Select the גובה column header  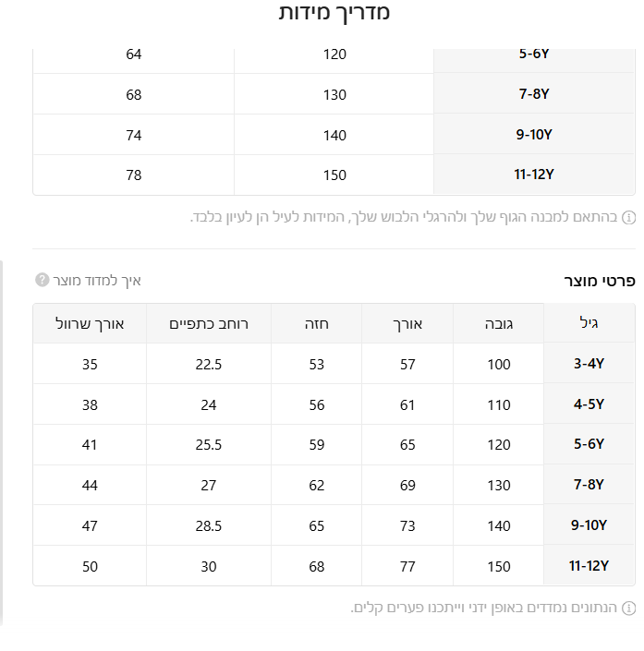tap(499, 324)
